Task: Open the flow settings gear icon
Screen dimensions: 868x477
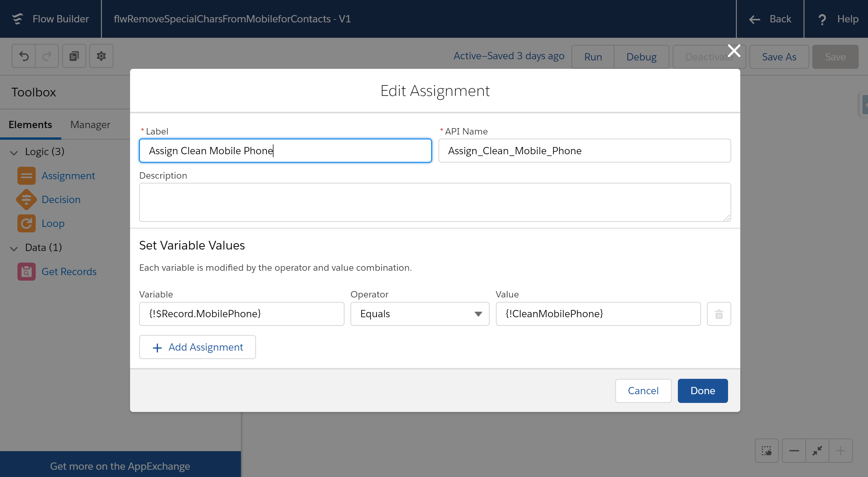Action: [101, 56]
